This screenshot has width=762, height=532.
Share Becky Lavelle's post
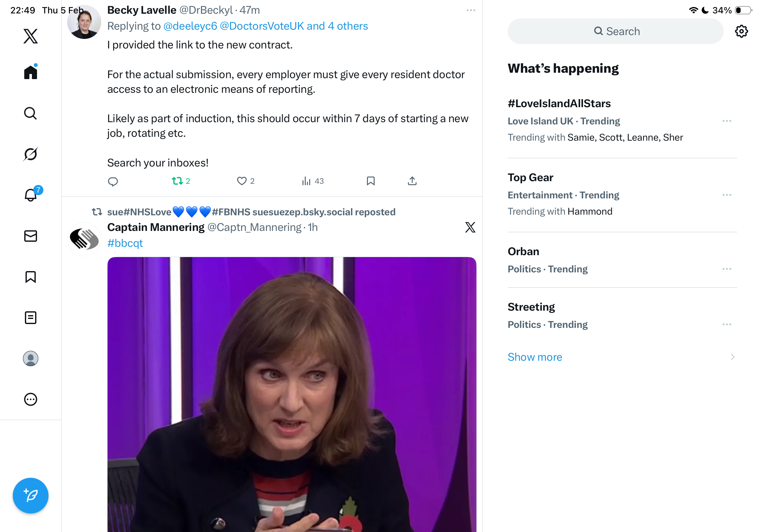click(x=412, y=181)
